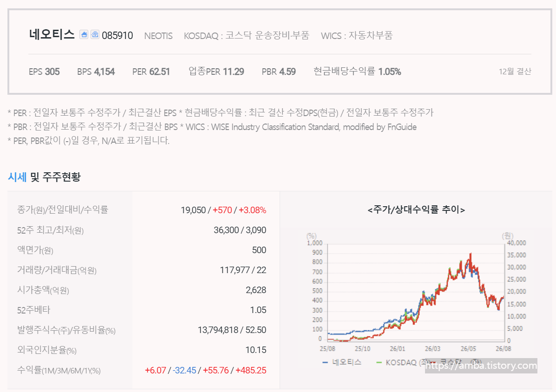The height and width of the screenshot is (392, 556).
Task: Select the market cap 2,628 value
Action: pos(255,290)
